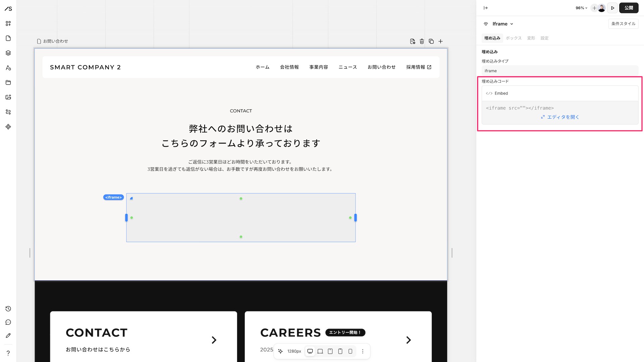This screenshot has width=644, height=362.
Task: Click the left blue resize handle of iframe
Action: pyautogui.click(x=126, y=218)
